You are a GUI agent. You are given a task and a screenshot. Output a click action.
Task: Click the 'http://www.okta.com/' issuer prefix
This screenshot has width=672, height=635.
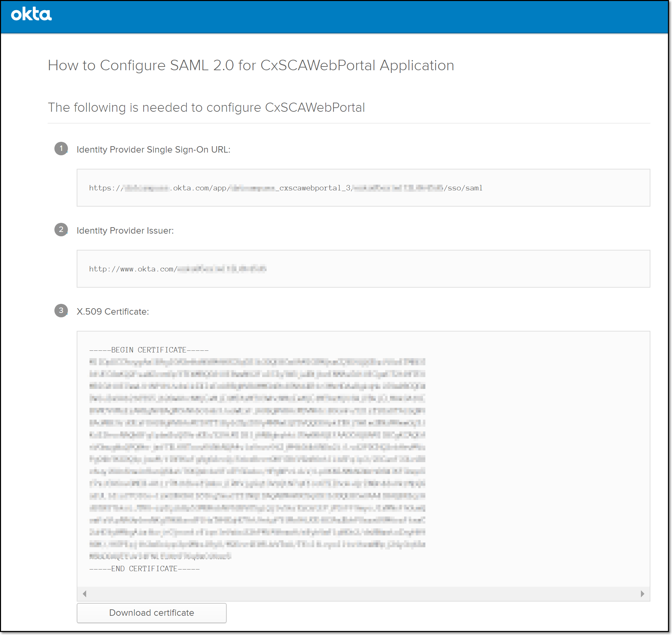coord(133,269)
